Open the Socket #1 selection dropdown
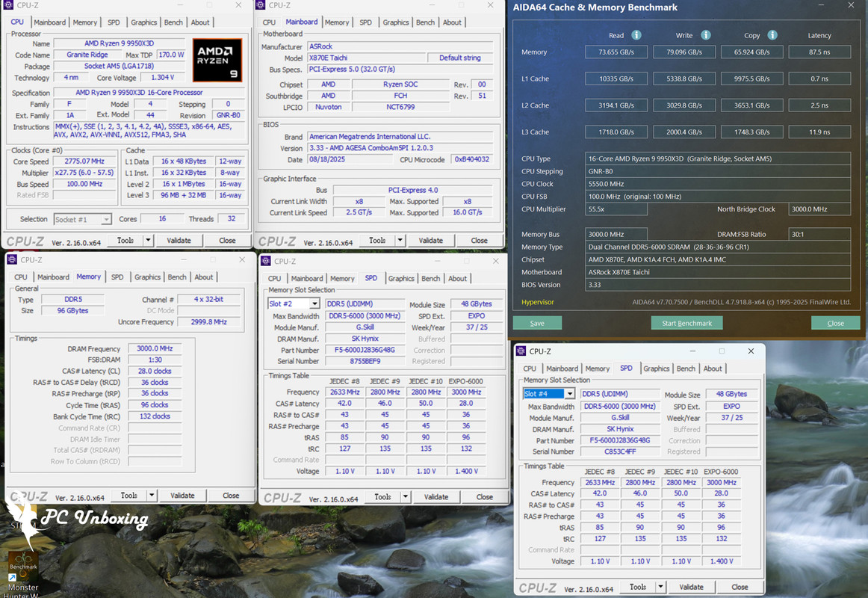Viewport: 868px width, 598px height. coord(106,219)
